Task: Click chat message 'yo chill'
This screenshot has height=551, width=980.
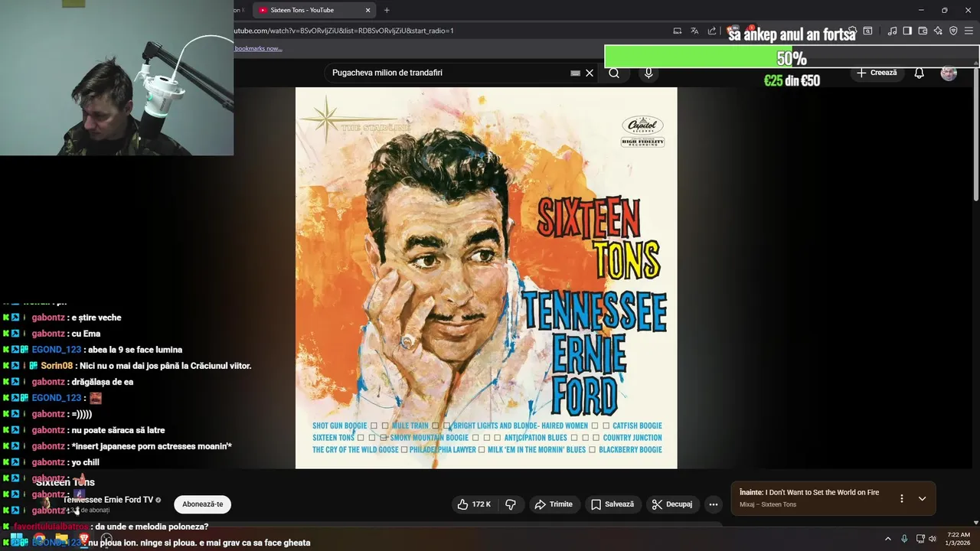Action: (x=85, y=462)
